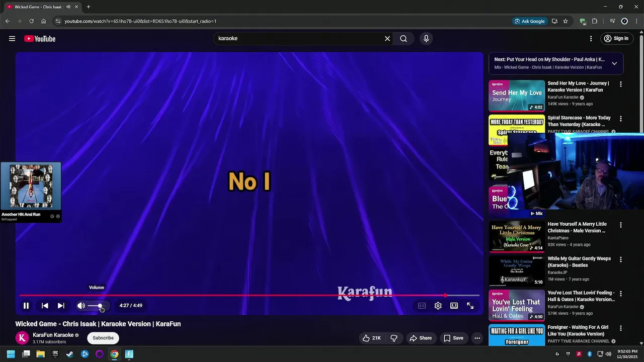Screen dimensions: 644x362
Task: Go back in browser history
Action: pyautogui.click(x=7, y=21)
